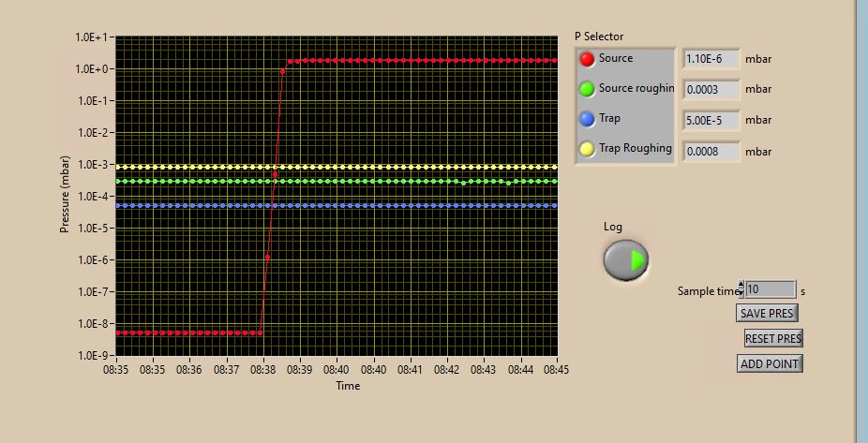The width and height of the screenshot is (868, 443).
Task: Select the green Source roughing indicator
Action: 588,89
